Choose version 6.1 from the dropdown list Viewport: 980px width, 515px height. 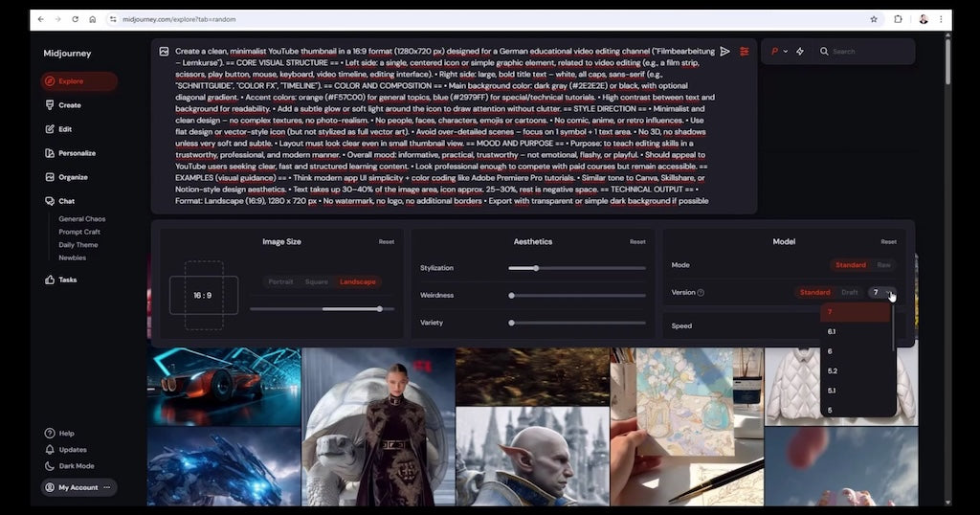(x=832, y=331)
